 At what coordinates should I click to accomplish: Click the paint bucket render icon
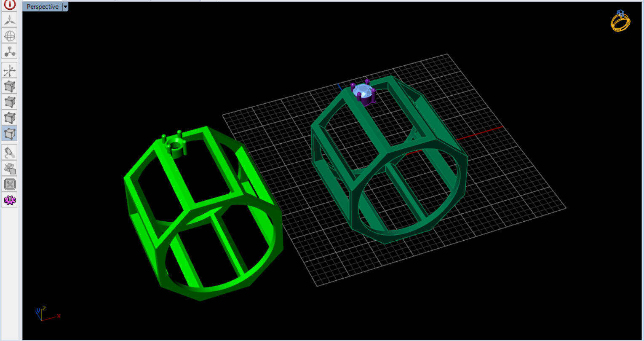point(10,152)
